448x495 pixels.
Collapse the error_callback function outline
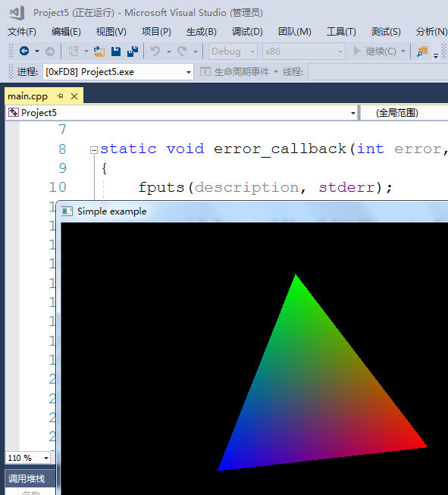[x=94, y=149]
